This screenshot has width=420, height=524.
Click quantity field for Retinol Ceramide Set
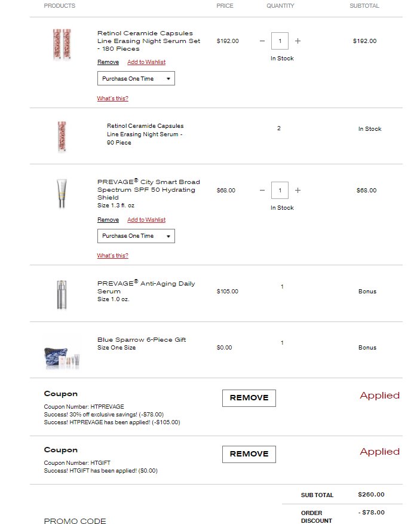pos(280,41)
